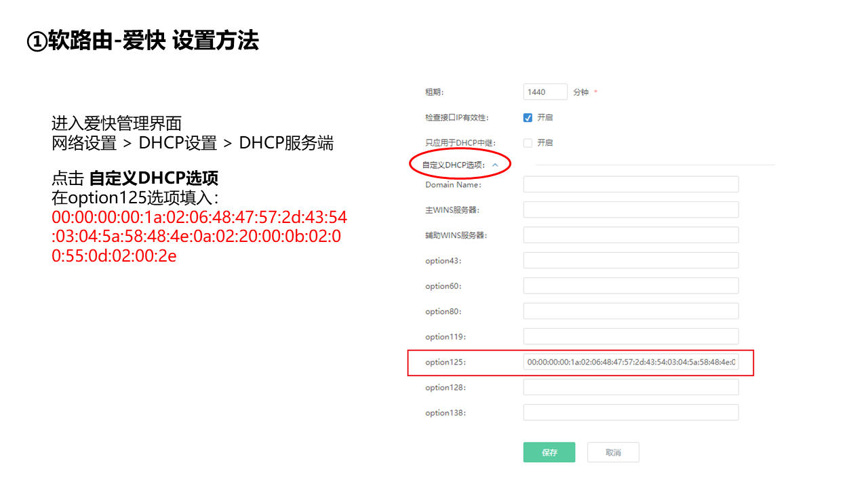Collapse the 自定义DHCP选项 chevron arrow
The height and width of the screenshot is (488, 868).
(x=495, y=165)
